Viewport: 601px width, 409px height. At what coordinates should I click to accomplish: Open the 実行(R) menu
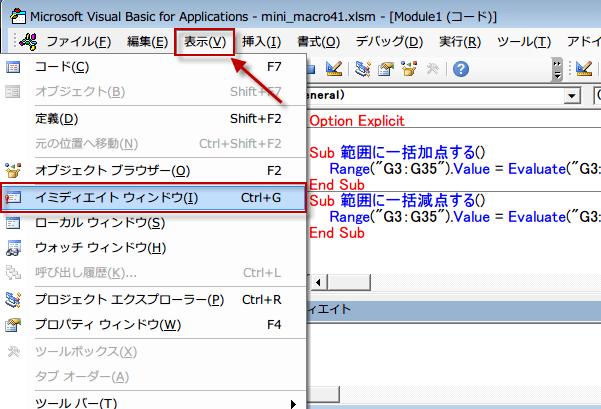click(x=460, y=41)
